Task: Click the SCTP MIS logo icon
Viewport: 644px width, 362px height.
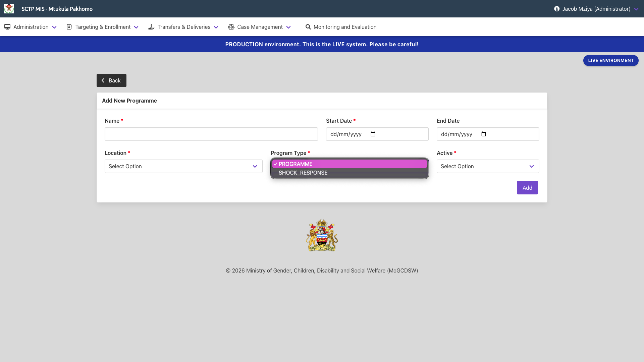Action: pos(9,9)
